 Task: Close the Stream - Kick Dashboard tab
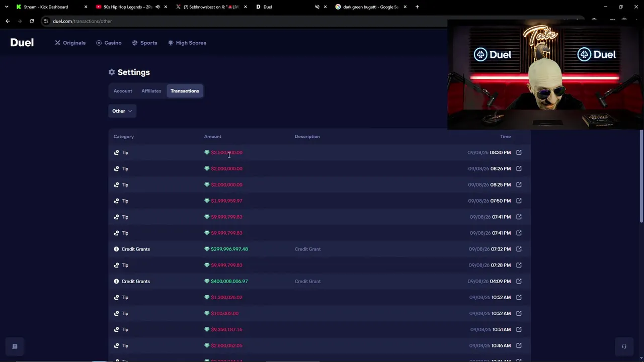(x=86, y=7)
